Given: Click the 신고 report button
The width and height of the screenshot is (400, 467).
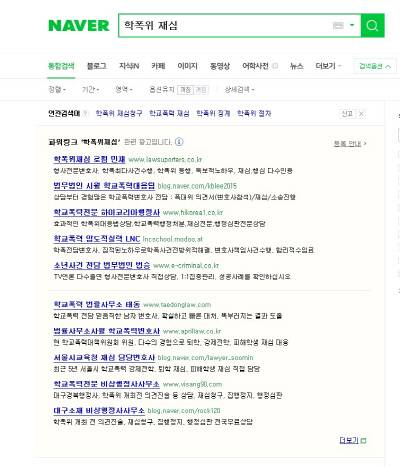Looking at the screenshot, I should coord(347,114).
